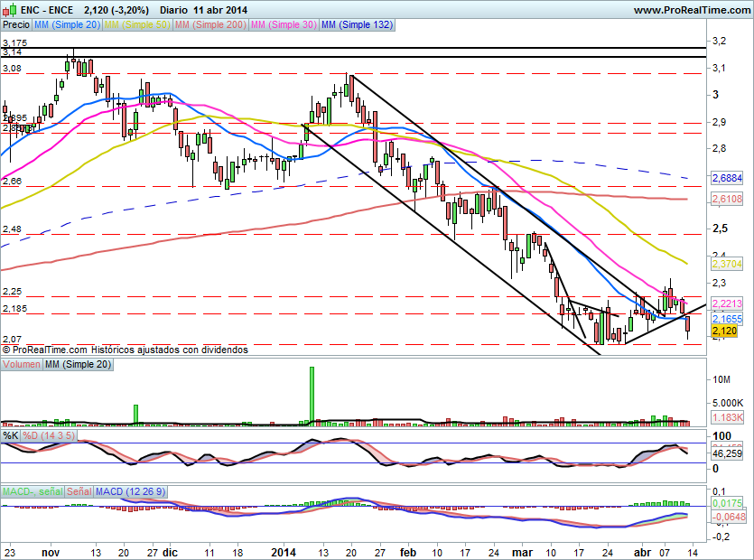The height and width of the screenshot is (560, 754).
Task: Click the volume panel MM (Simple 20) label
Action: click(x=79, y=363)
